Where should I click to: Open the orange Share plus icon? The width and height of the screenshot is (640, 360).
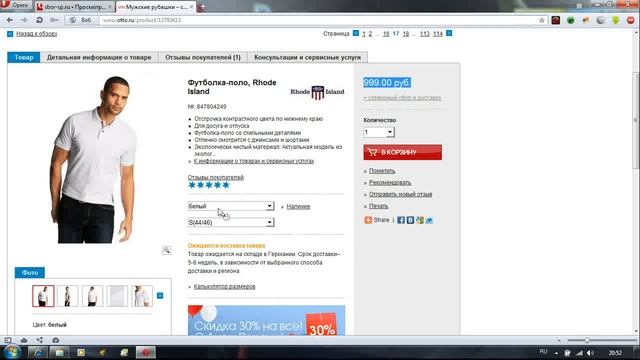(x=368, y=220)
